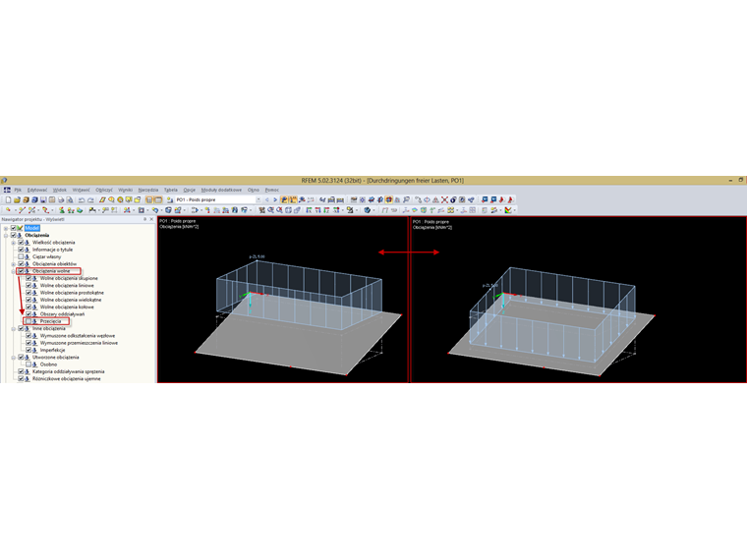The height and width of the screenshot is (560, 747).
Task: Open the Pomoc menu
Action: 272,190
